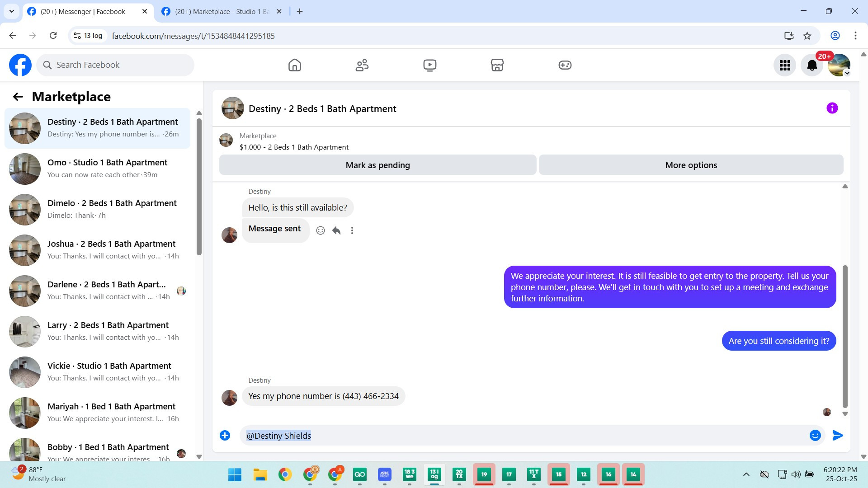Open the More options button
The image size is (868, 488).
[691, 165]
